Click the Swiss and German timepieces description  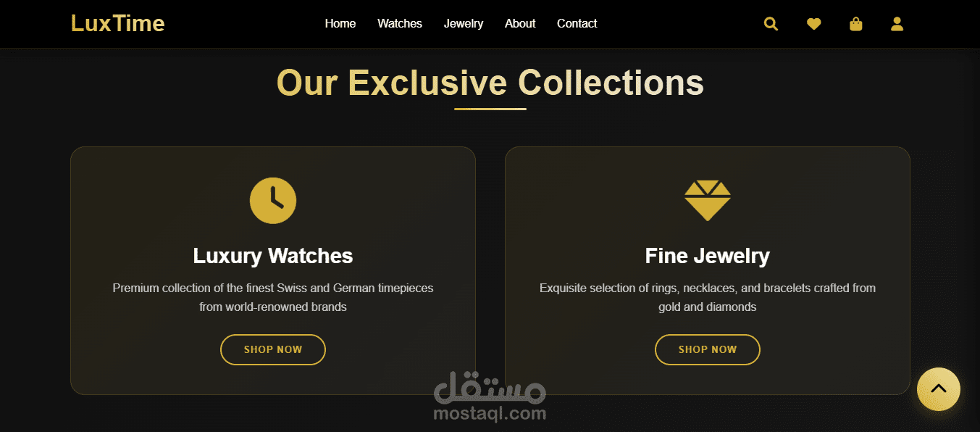[273, 297]
